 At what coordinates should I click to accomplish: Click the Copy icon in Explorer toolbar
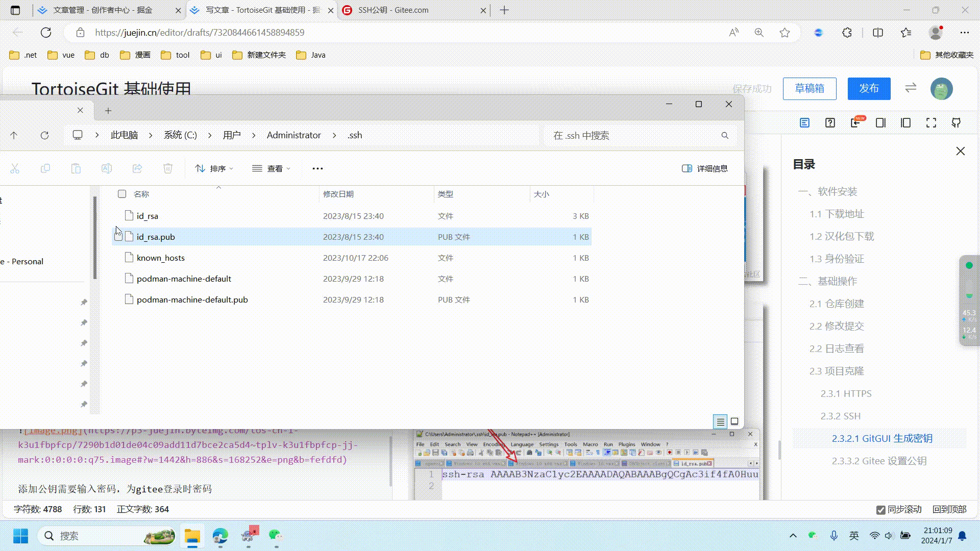click(45, 168)
